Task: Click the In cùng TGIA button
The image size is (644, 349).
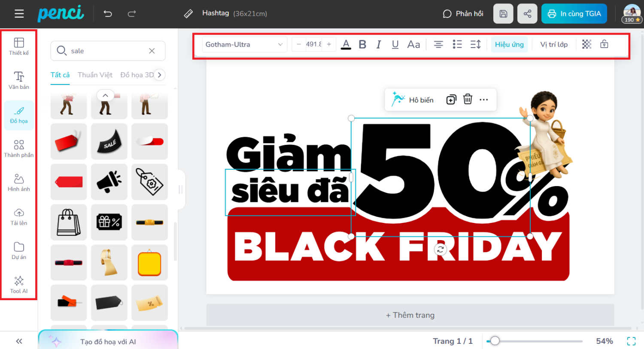Action: click(574, 14)
